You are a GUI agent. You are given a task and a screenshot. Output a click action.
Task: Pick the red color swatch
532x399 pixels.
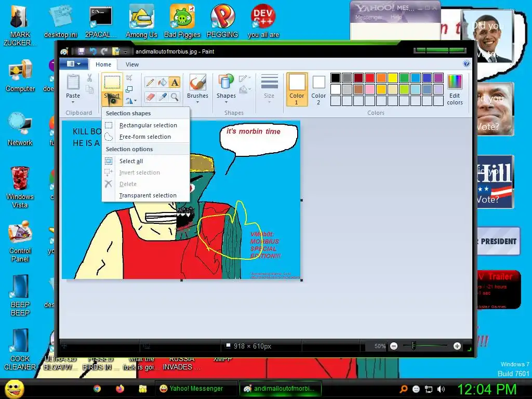tap(370, 78)
